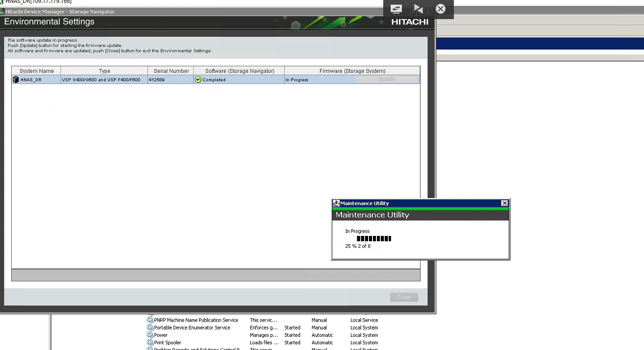Click the Update button in Firmware column
Image resolution: width=644 pixels, height=350 pixels.
pos(386,79)
